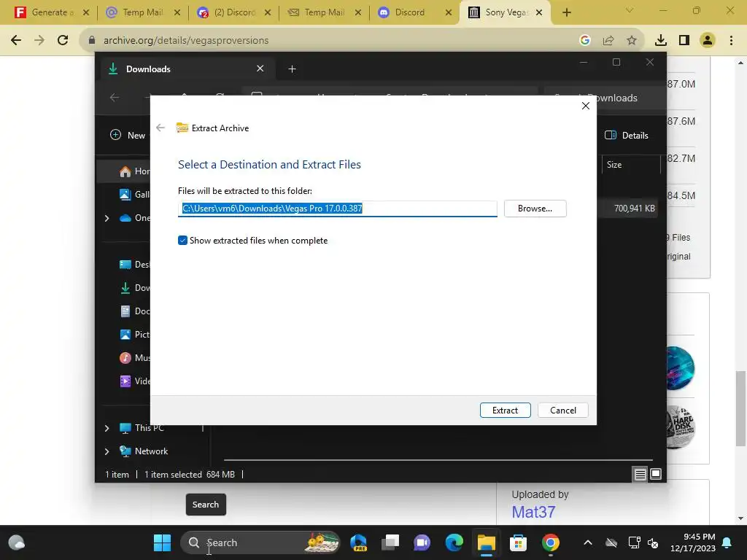Open the (2) Discord browser tab
The image size is (747, 560).
(x=233, y=12)
